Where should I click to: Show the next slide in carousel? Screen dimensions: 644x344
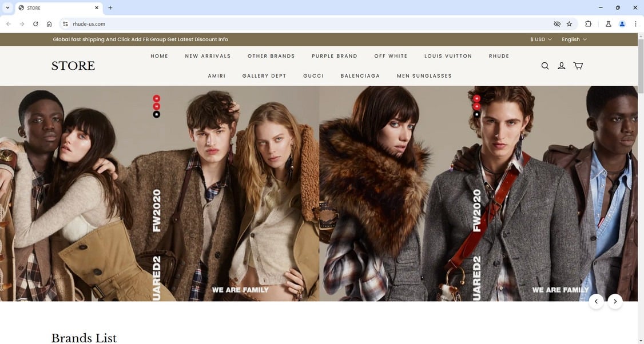(615, 301)
